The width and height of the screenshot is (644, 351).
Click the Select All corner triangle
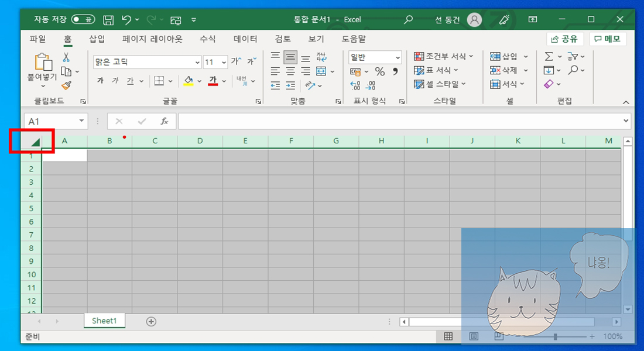[35, 142]
